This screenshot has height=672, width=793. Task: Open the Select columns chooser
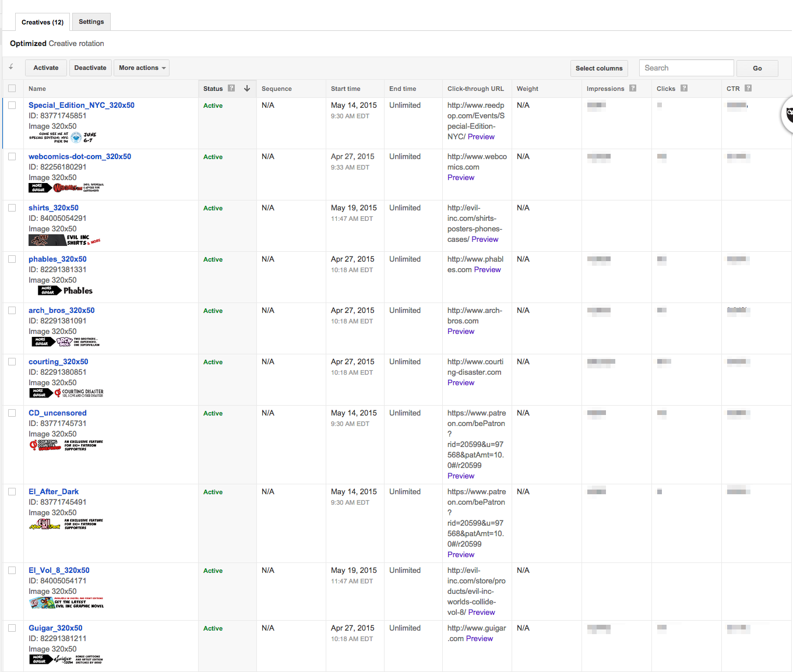point(598,68)
